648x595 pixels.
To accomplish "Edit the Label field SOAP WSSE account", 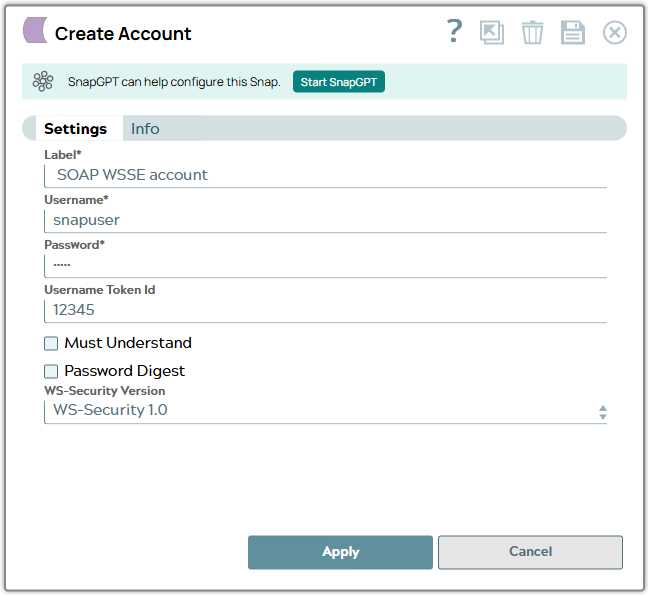I will click(x=325, y=176).
